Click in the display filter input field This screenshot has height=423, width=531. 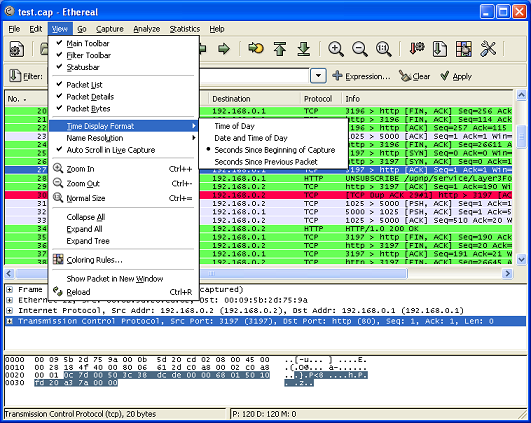click(254, 76)
